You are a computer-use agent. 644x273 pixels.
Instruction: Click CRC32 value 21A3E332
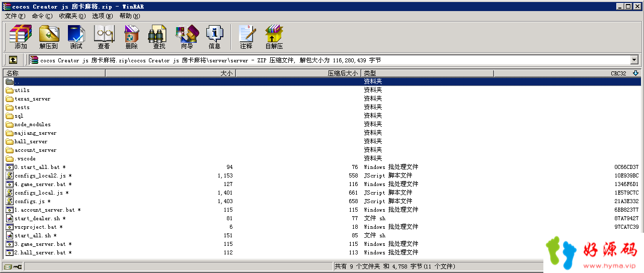tap(626, 201)
